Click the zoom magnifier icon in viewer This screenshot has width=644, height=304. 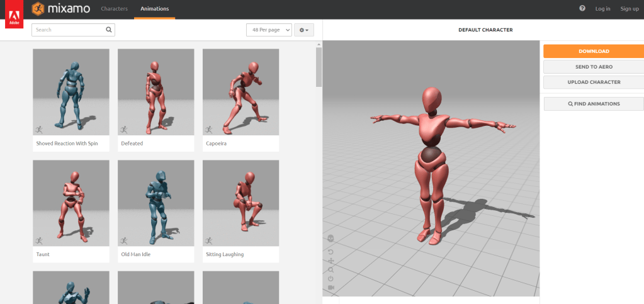pos(331,269)
